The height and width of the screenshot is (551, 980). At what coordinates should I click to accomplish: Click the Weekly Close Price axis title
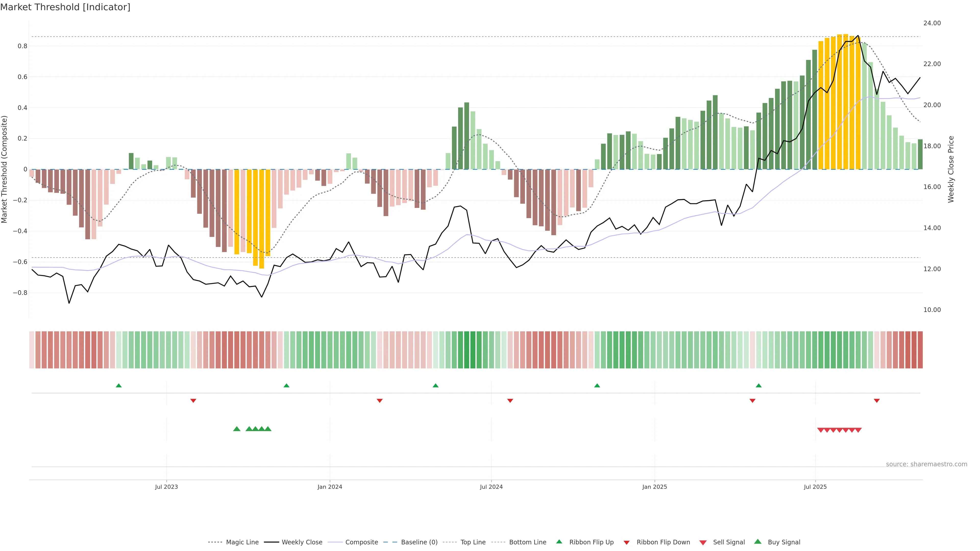pos(951,169)
